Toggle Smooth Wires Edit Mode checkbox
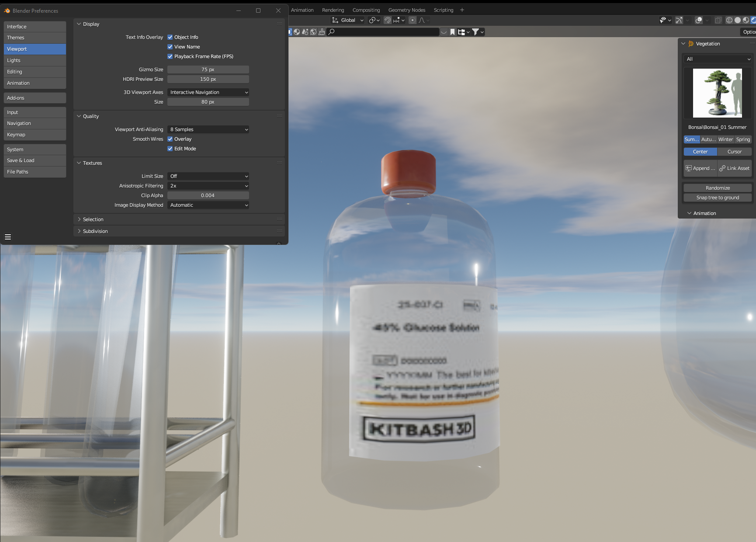The height and width of the screenshot is (542, 756). (170, 149)
